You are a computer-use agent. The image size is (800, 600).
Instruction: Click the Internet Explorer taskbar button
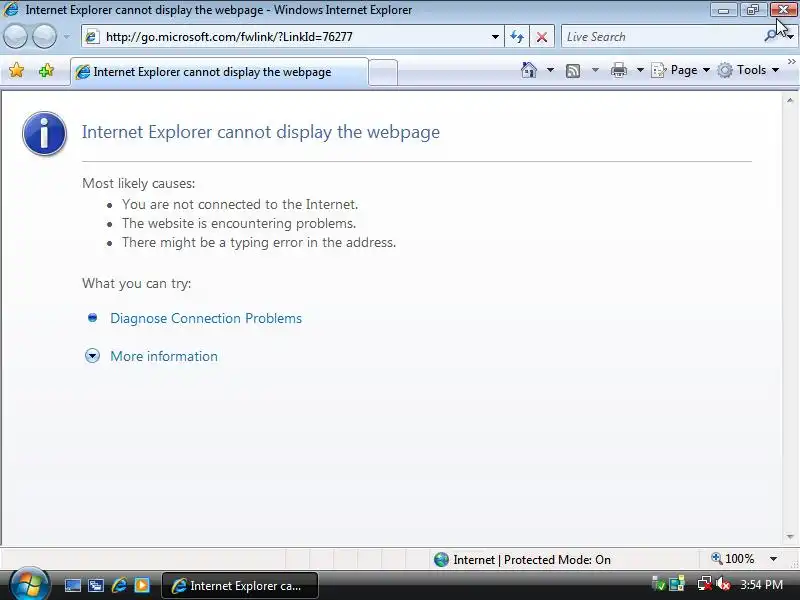point(240,586)
